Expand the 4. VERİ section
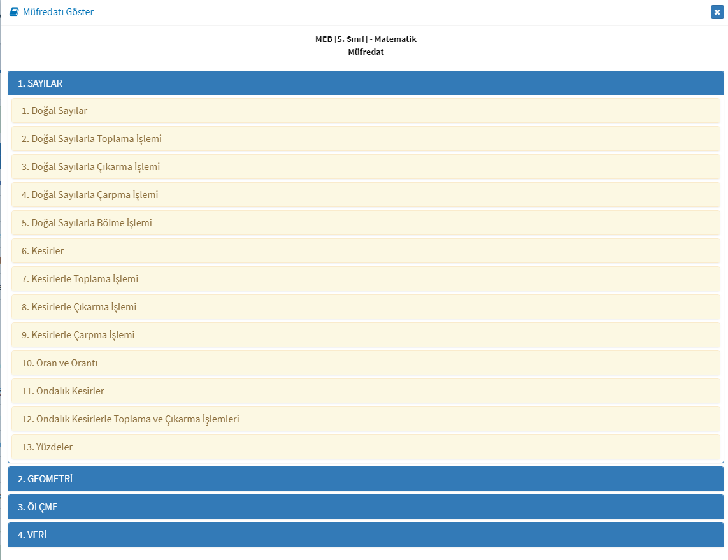 (366, 535)
